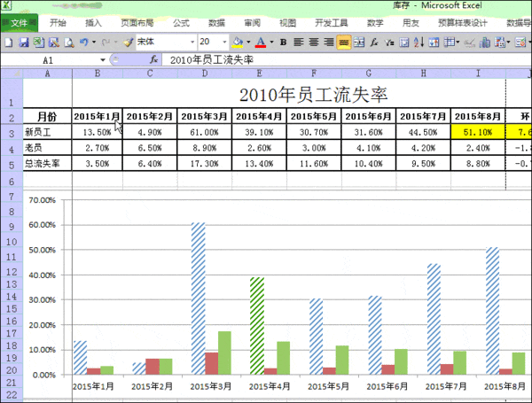Click the New blank workbook icon
The width and height of the screenshot is (532, 403).
9,43
